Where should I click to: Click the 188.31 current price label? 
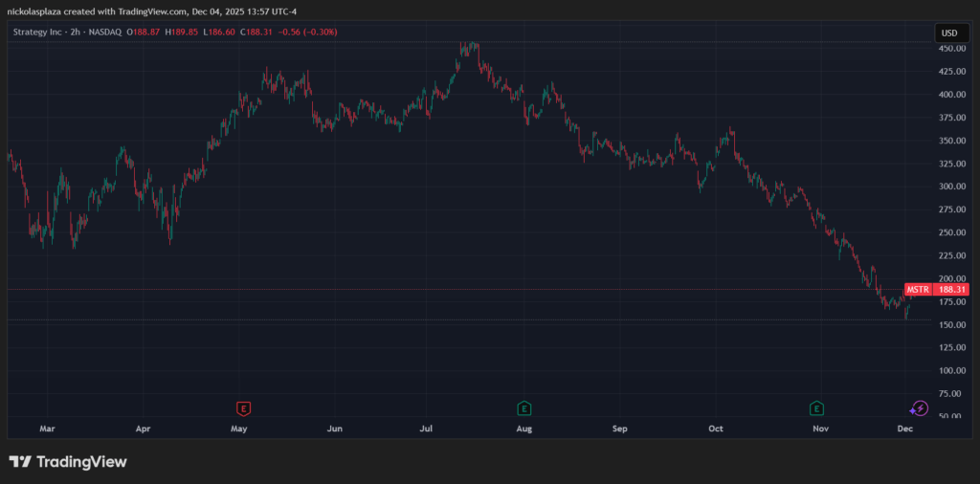tap(951, 289)
